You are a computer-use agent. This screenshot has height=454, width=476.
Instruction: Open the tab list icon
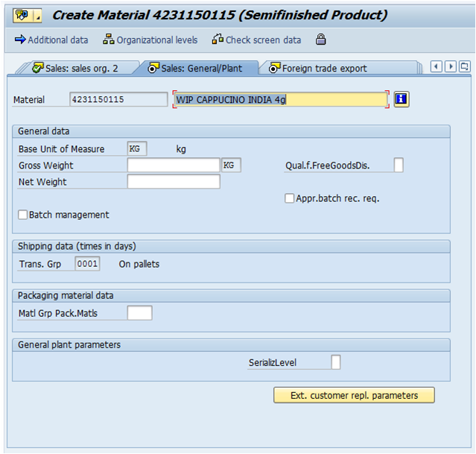tap(464, 67)
